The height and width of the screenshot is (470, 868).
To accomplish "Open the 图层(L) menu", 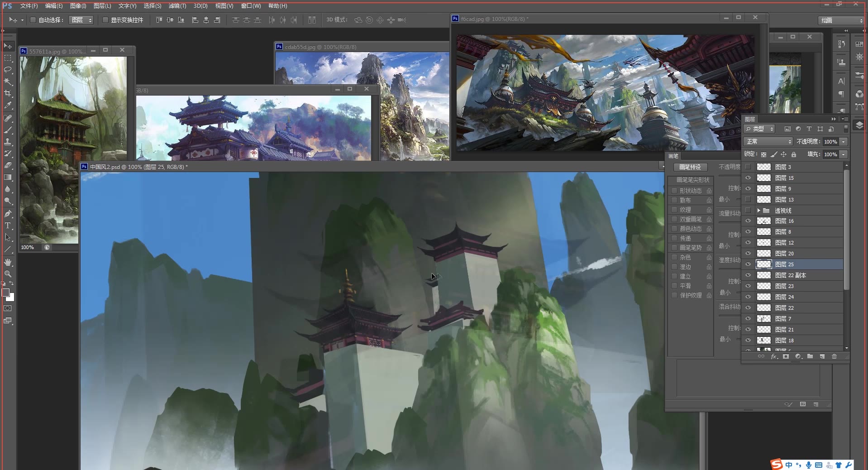I will click(102, 6).
